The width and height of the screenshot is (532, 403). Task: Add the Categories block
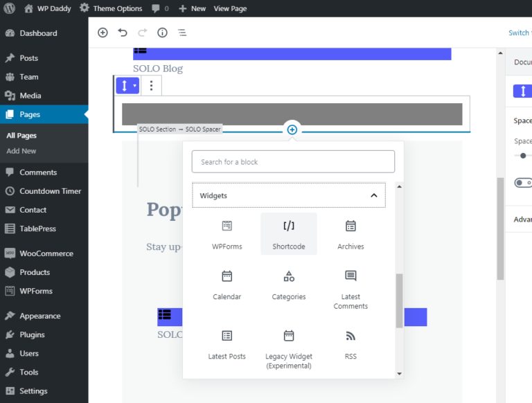(289, 284)
